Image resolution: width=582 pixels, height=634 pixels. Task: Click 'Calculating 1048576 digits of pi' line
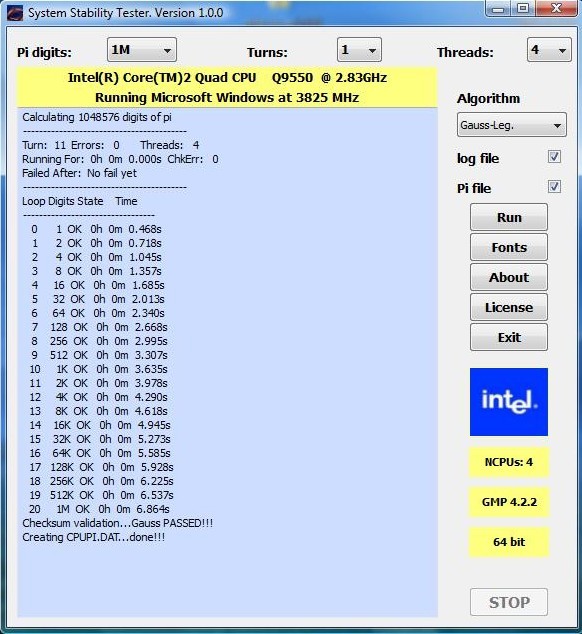click(97, 117)
